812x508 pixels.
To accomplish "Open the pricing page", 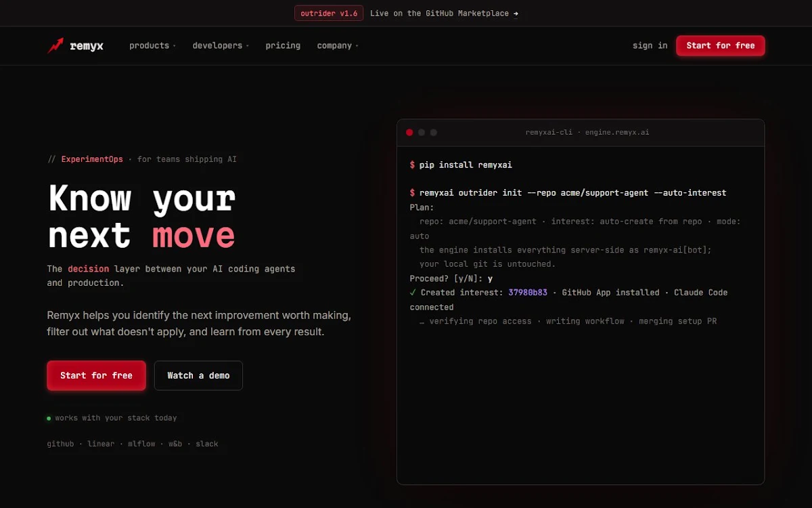I will point(283,45).
